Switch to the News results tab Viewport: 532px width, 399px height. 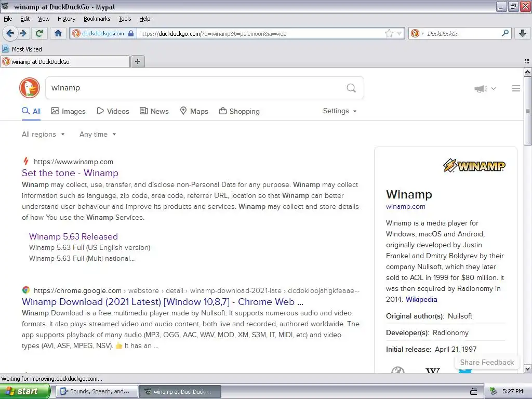154,111
